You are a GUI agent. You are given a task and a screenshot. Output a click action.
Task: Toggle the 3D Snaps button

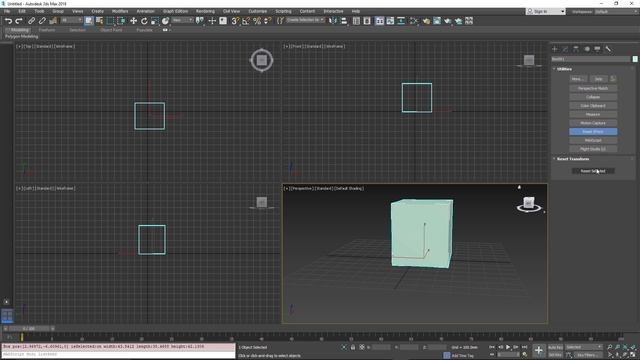[235, 21]
